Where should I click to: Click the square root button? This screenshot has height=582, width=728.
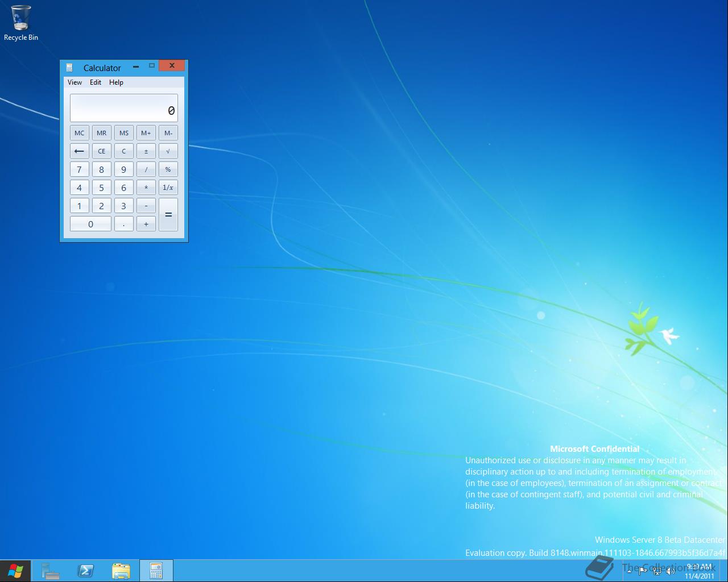pyautogui.click(x=168, y=151)
